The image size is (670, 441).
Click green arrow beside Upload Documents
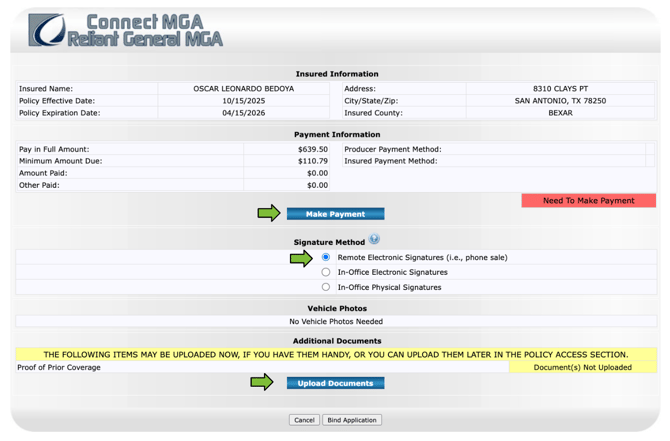(x=262, y=382)
